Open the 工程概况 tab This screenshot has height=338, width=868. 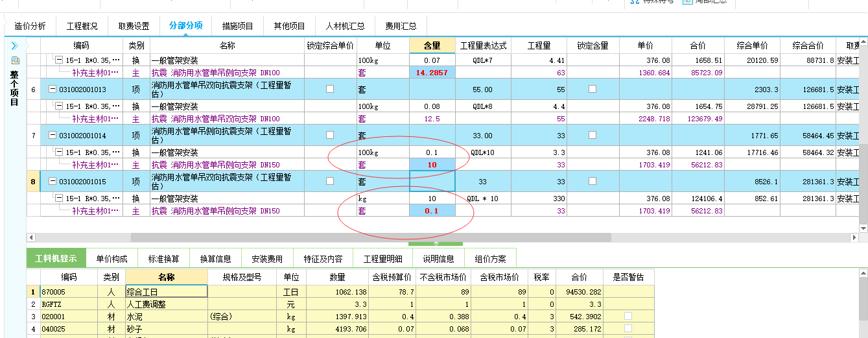(82, 27)
